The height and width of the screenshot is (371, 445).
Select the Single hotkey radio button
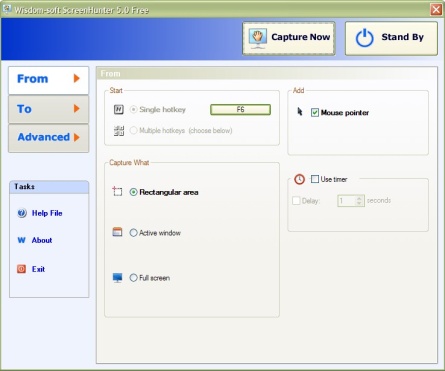[133, 109]
